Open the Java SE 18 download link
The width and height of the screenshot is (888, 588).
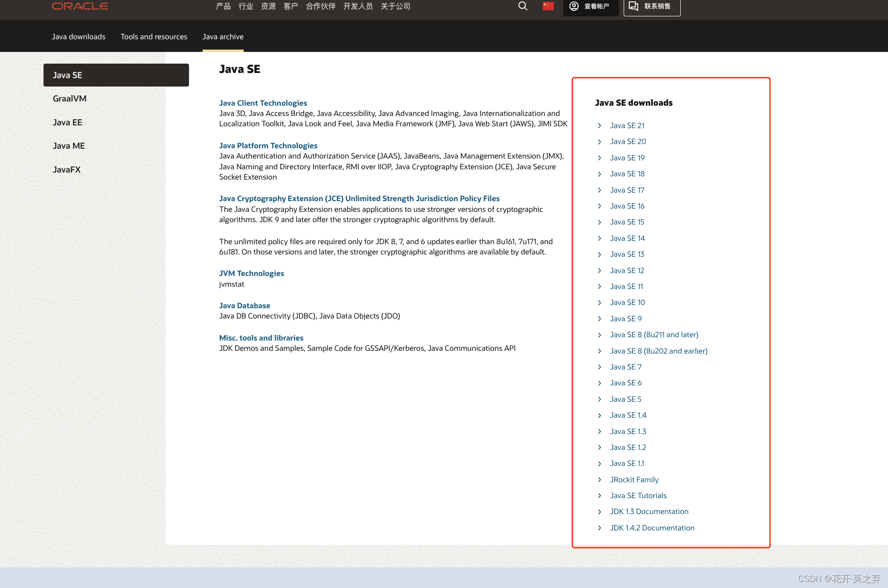click(627, 174)
